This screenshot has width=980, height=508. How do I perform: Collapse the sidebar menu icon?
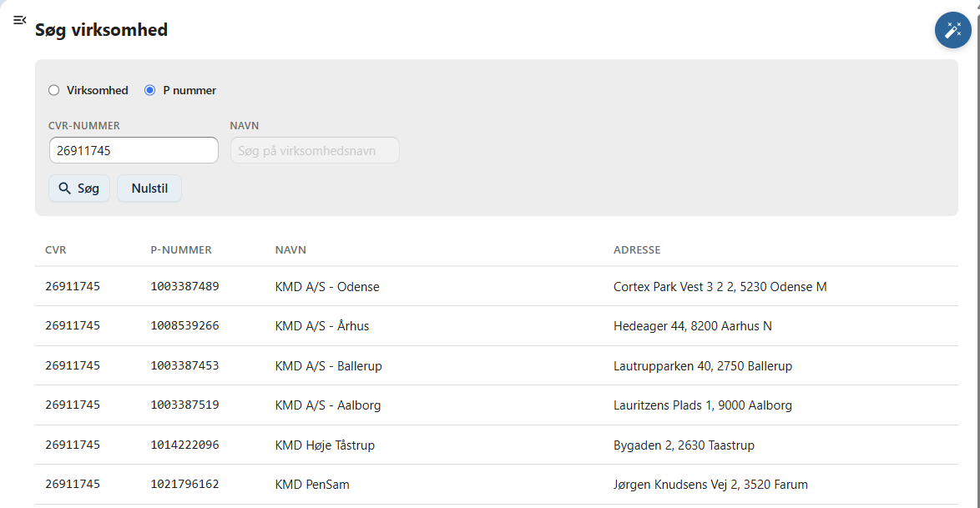click(19, 20)
